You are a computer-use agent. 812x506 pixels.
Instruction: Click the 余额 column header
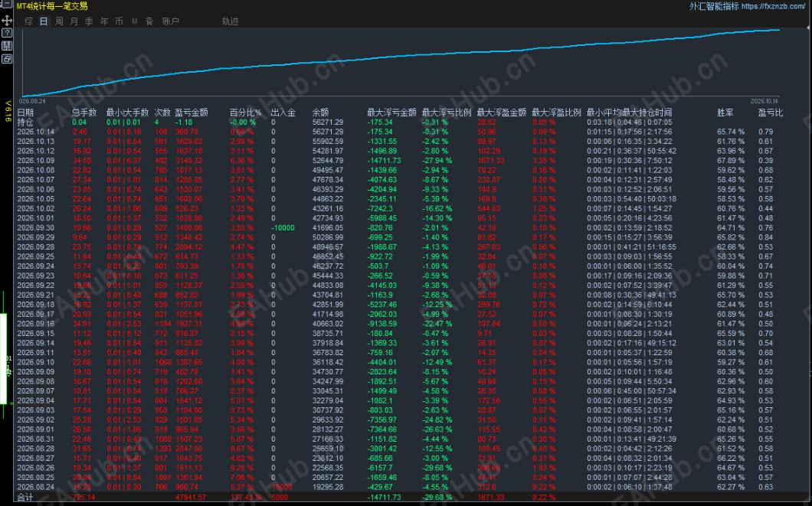pyautogui.click(x=320, y=113)
